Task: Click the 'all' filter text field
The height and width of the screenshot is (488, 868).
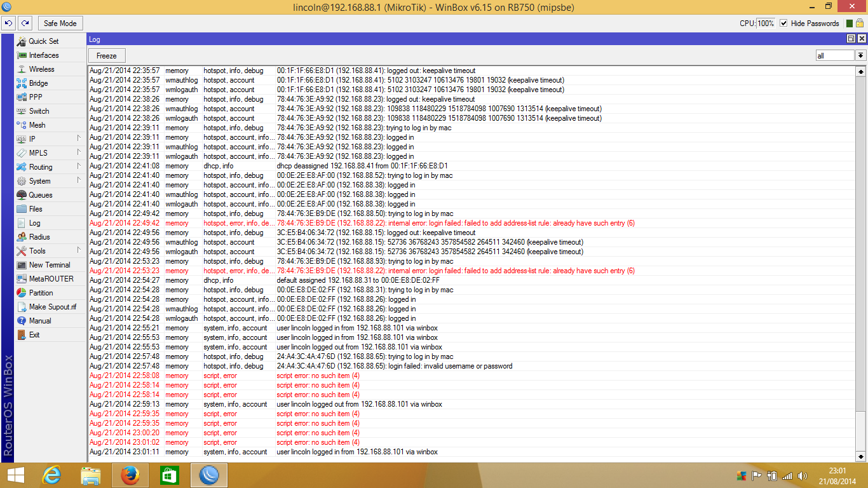Action: click(835, 56)
